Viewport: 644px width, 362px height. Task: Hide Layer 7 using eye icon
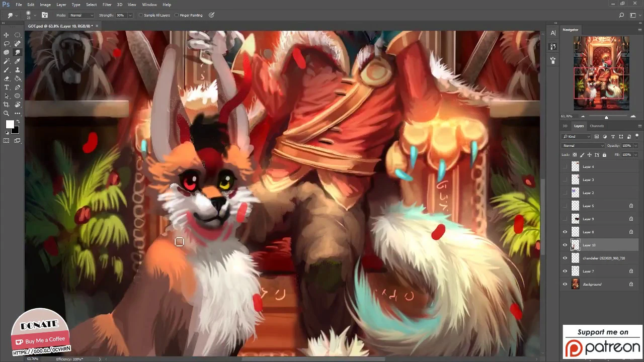pos(565,271)
